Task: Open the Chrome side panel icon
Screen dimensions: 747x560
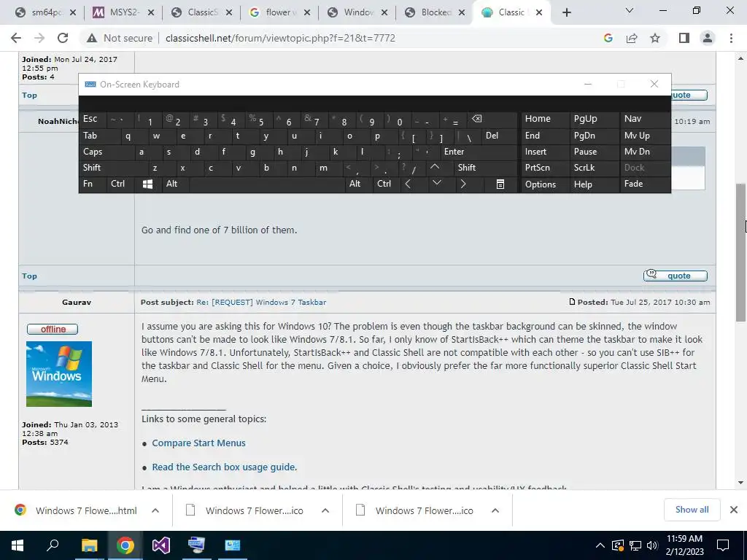Action: pyautogui.click(x=684, y=38)
